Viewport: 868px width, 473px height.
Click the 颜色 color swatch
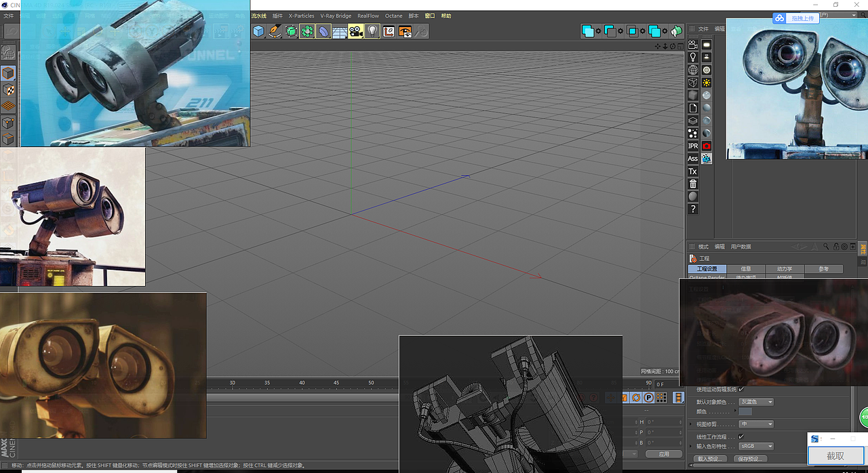[745, 411]
